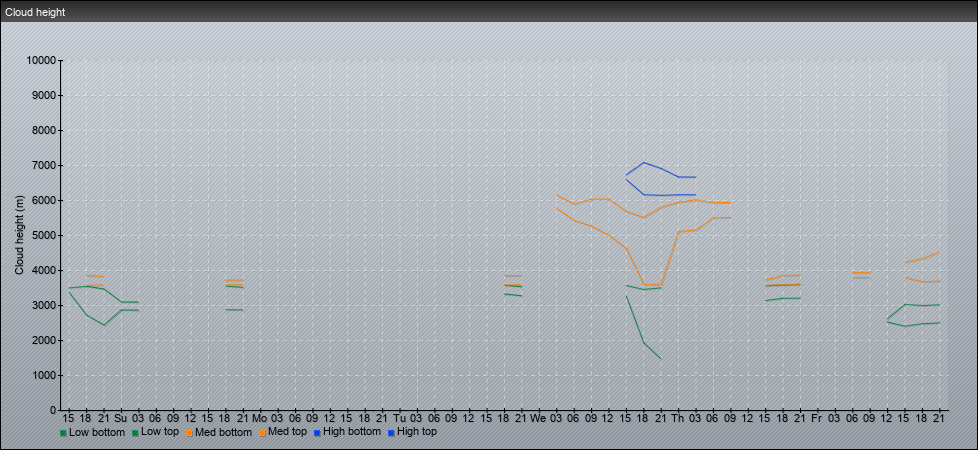Select the Tu day label on x-axis

pos(399,418)
